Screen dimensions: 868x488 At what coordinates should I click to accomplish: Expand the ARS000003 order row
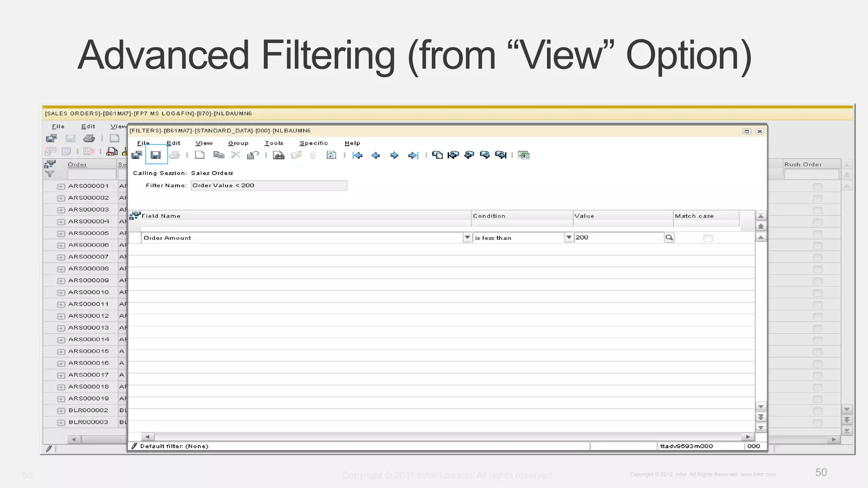coord(61,210)
